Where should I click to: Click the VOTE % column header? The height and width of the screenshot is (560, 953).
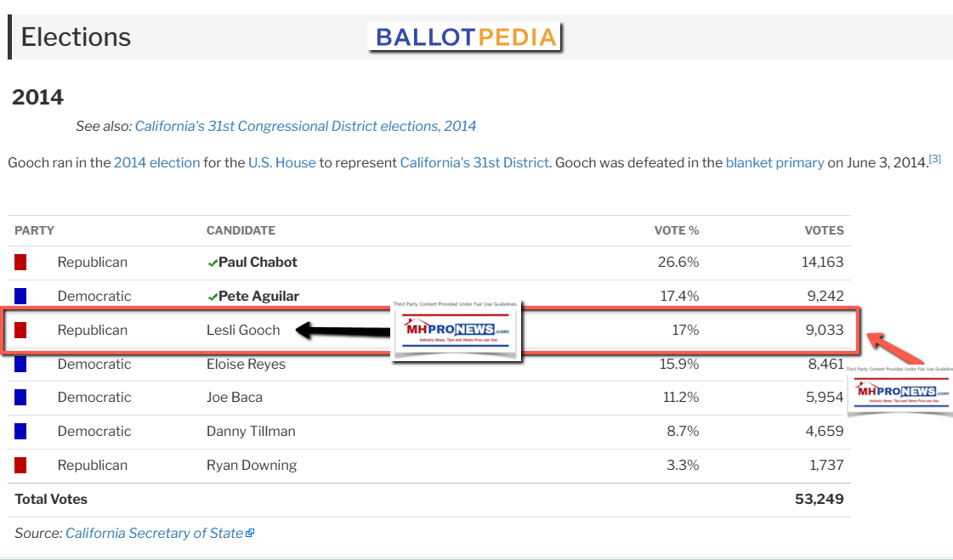(676, 230)
